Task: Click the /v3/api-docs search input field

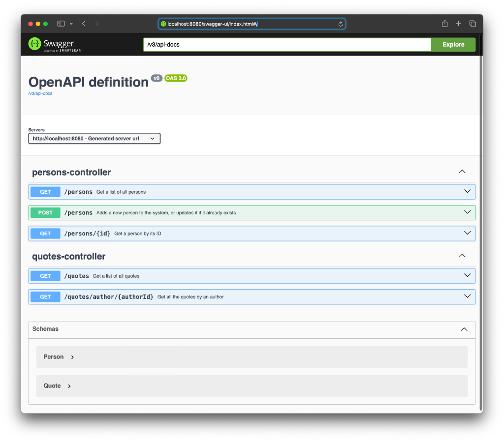Action: coord(285,44)
